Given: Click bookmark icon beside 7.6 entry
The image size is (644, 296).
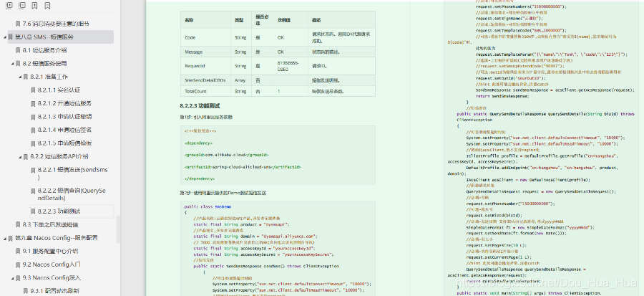Looking at the screenshot, I should tap(18, 24).
